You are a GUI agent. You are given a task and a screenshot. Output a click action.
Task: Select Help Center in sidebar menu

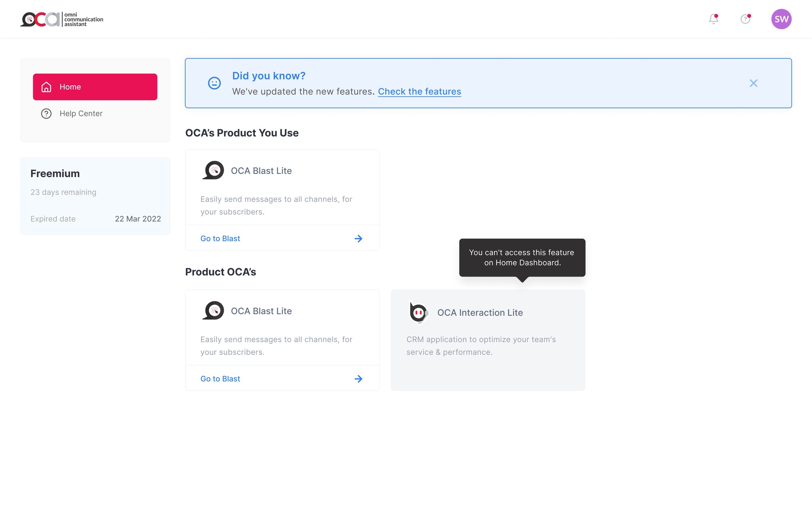click(x=81, y=114)
